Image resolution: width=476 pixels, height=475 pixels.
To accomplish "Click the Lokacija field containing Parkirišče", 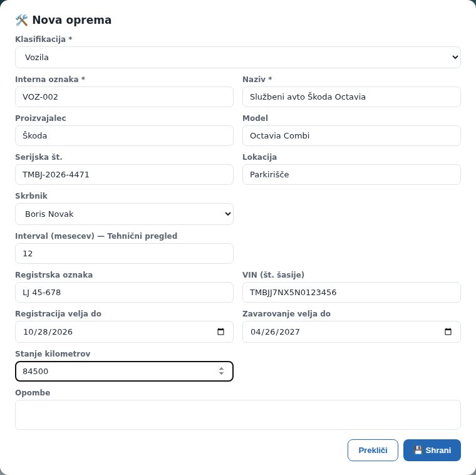I will pyautogui.click(x=351, y=175).
